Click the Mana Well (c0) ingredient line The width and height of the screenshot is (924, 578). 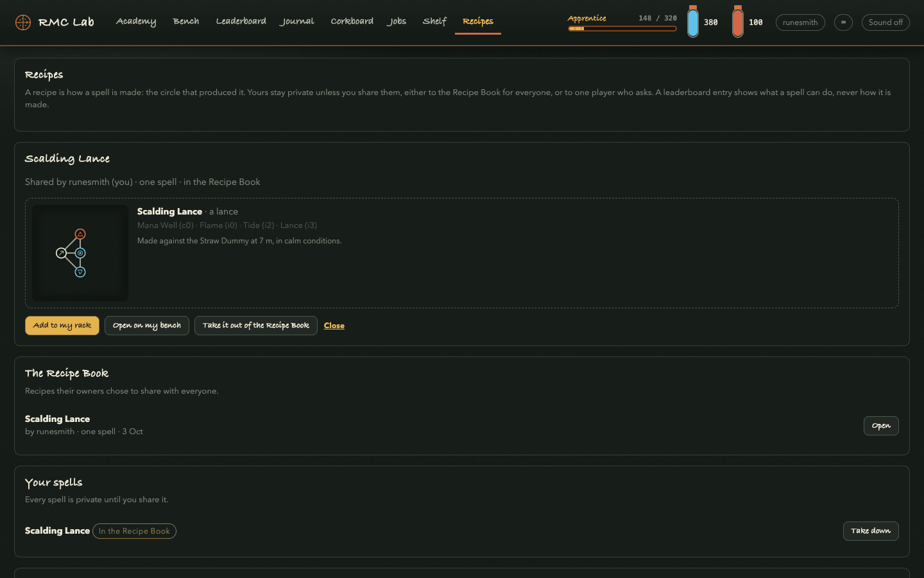[x=227, y=225]
